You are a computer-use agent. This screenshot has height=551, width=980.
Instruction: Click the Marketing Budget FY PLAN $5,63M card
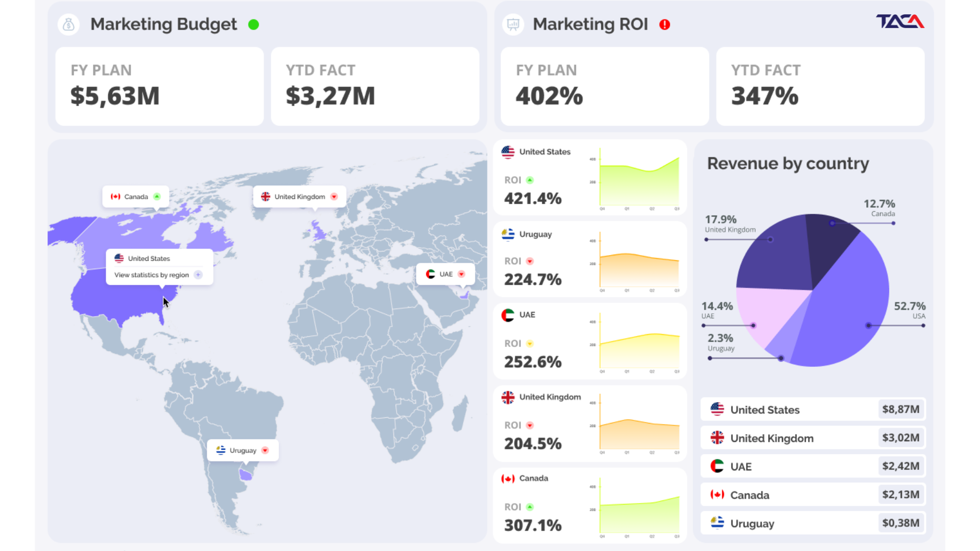(159, 86)
